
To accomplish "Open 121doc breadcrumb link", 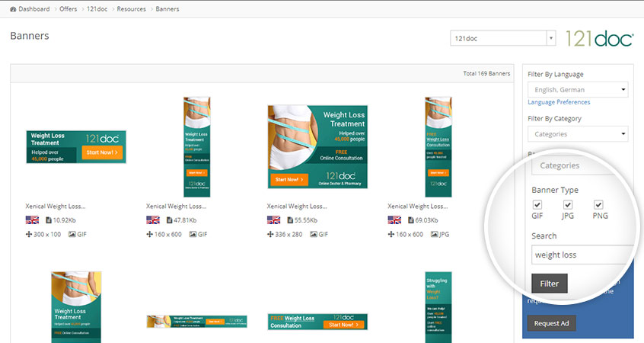I will (97, 8).
